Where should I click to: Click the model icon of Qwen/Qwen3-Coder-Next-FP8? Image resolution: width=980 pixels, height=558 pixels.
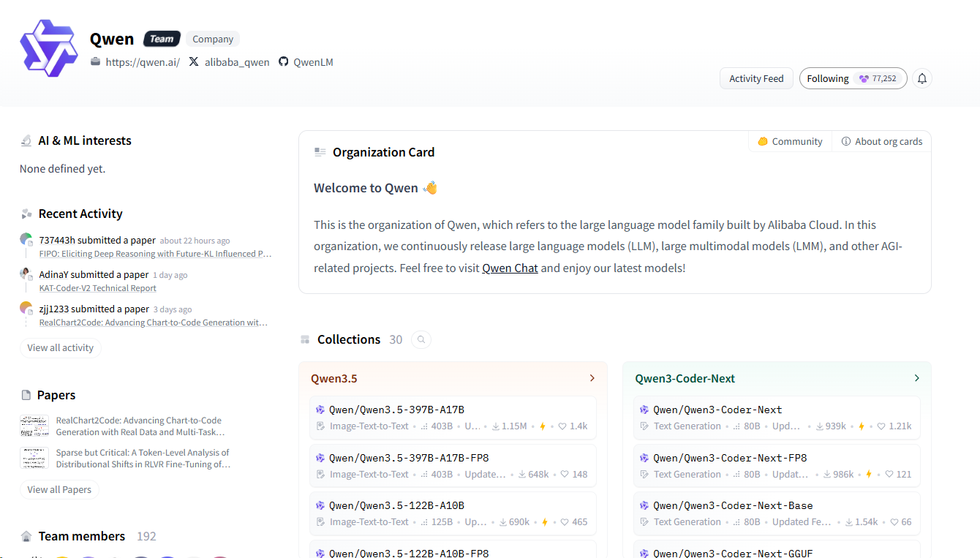click(x=644, y=458)
